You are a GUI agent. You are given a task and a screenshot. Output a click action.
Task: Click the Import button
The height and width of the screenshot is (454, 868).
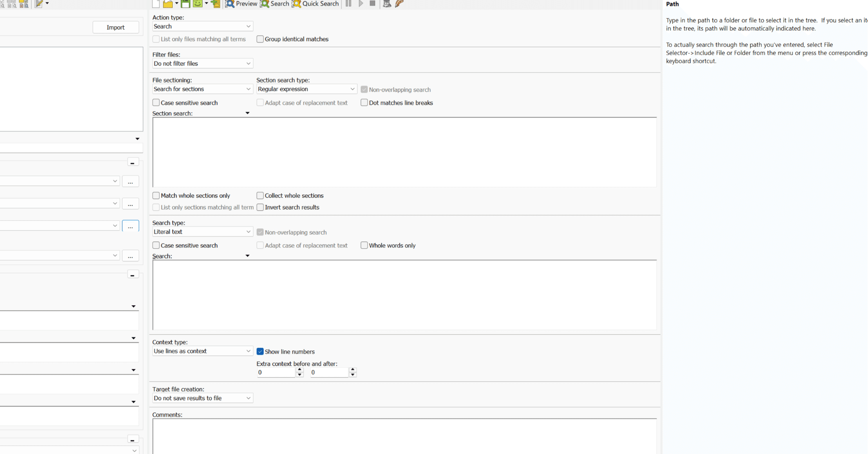coord(116,27)
